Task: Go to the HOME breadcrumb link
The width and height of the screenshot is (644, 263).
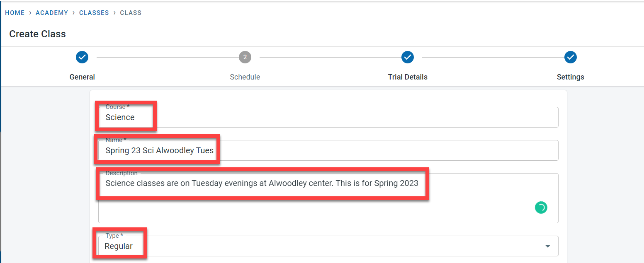Action: pyautogui.click(x=15, y=13)
